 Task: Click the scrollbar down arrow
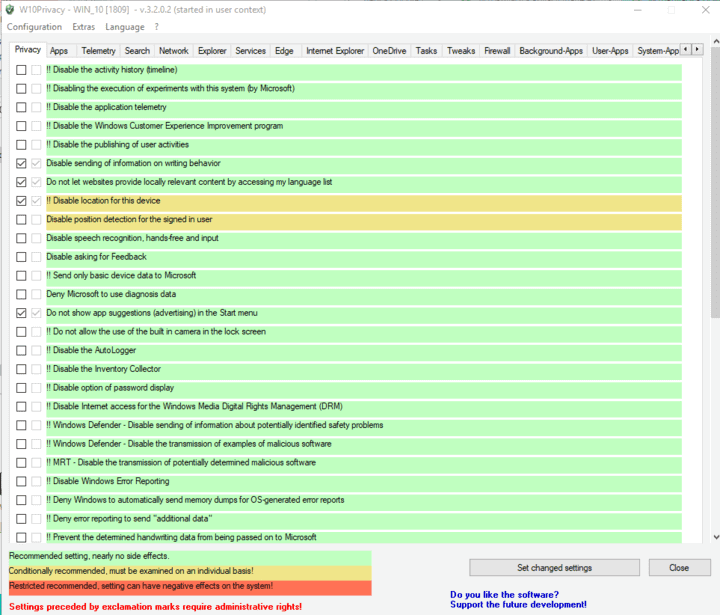(x=715, y=537)
